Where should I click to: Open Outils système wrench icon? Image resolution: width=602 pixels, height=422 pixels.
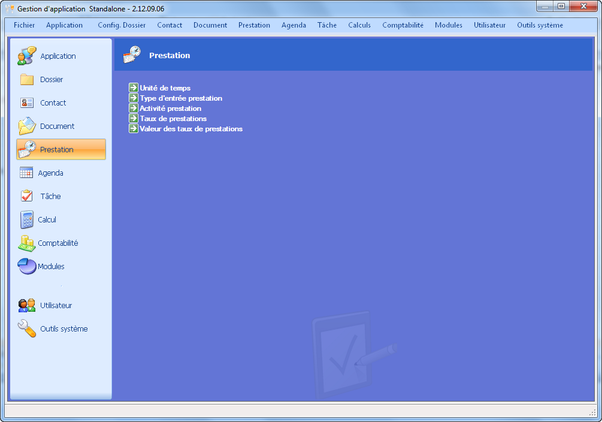27,329
